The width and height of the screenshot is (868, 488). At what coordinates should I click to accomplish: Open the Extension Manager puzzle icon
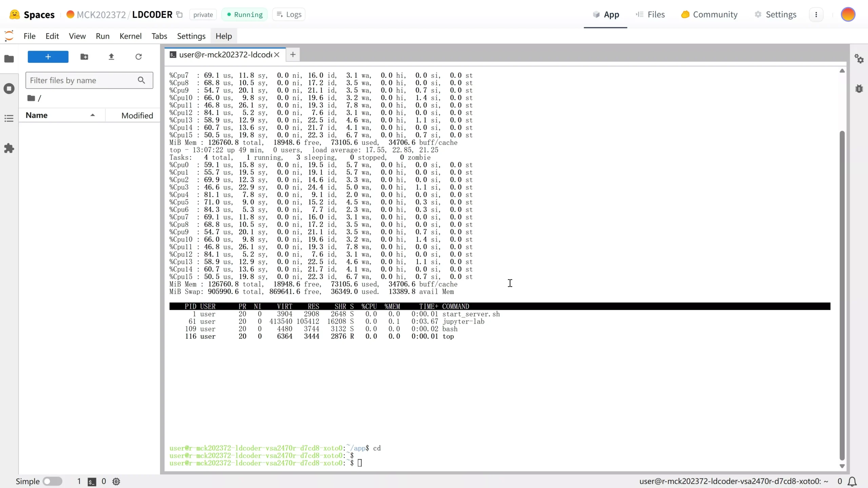point(9,148)
